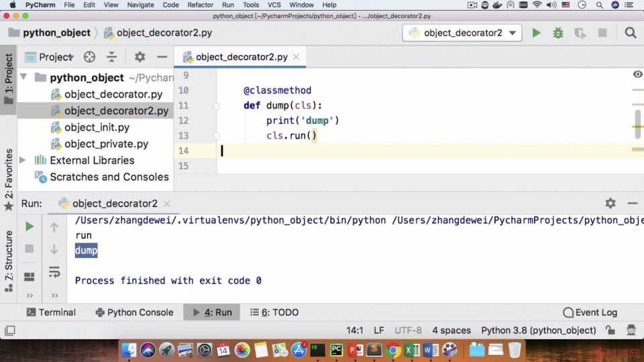Open Chrome from the Dock
The image size is (644, 362).
point(393,350)
